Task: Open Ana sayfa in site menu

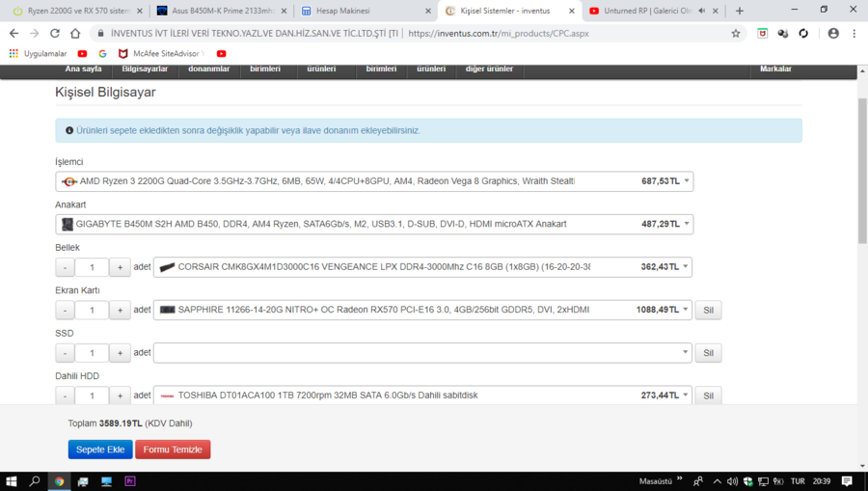Action: coord(84,69)
